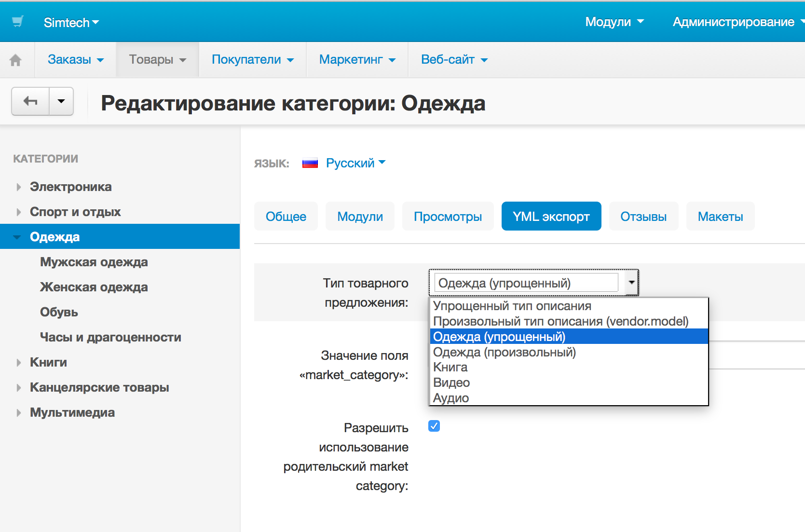Open the Тип товарного предложения combo box
Image resolution: width=805 pixels, height=532 pixels.
533,283
